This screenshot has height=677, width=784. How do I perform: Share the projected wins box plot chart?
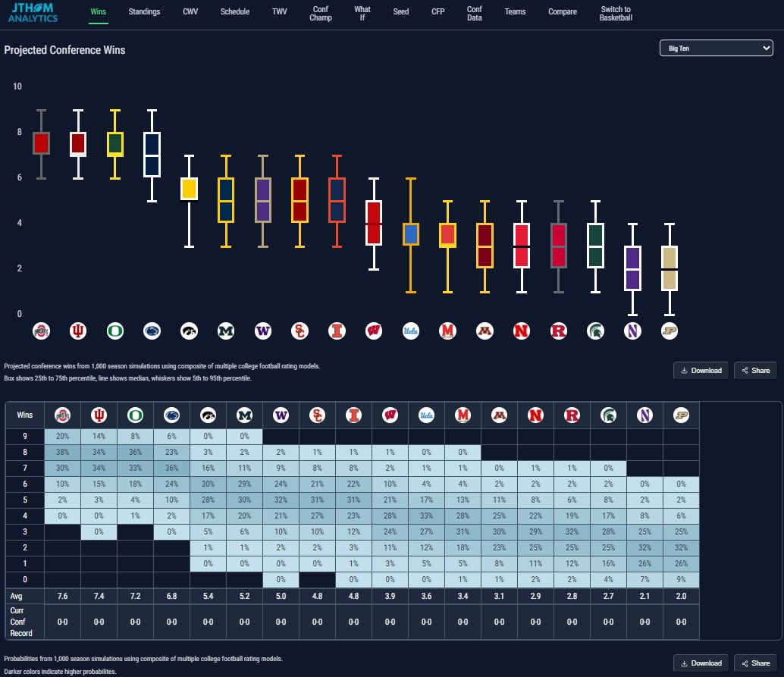click(x=755, y=371)
